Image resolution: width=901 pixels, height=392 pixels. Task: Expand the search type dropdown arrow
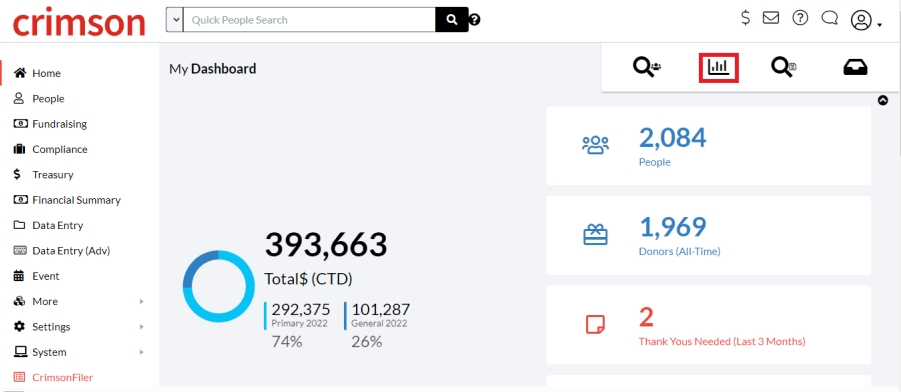[174, 20]
